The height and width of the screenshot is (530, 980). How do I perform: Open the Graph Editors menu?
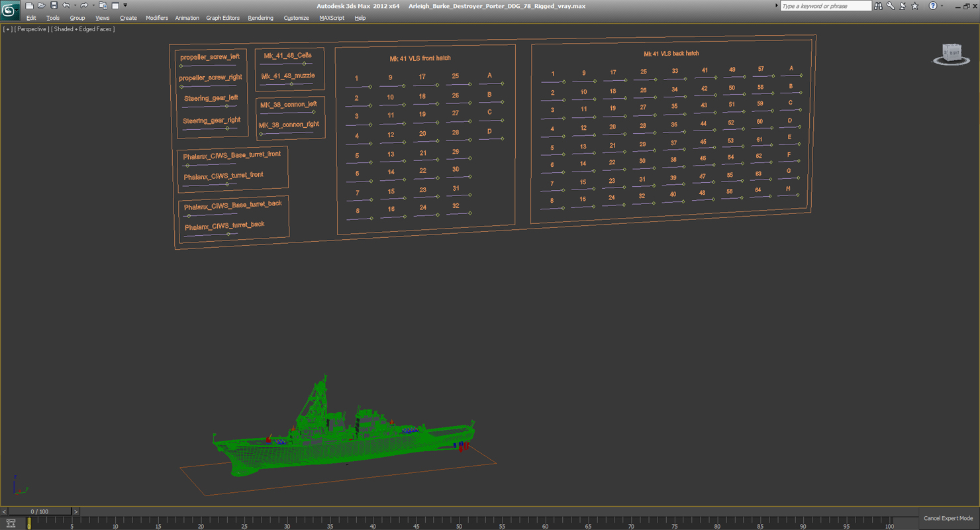222,18
